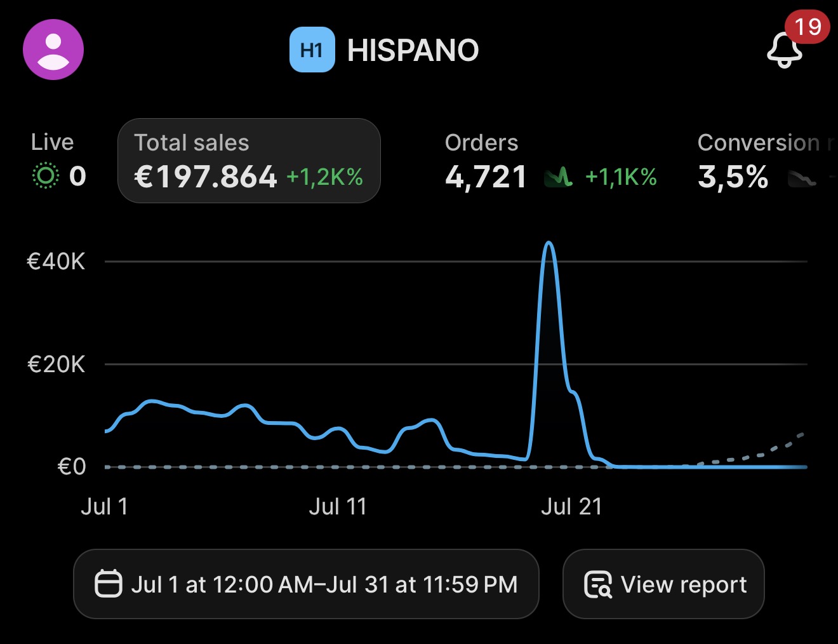Open the Jul 1–Jul 31 date range picker
The height and width of the screenshot is (644, 838).
click(x=306, y=584)
